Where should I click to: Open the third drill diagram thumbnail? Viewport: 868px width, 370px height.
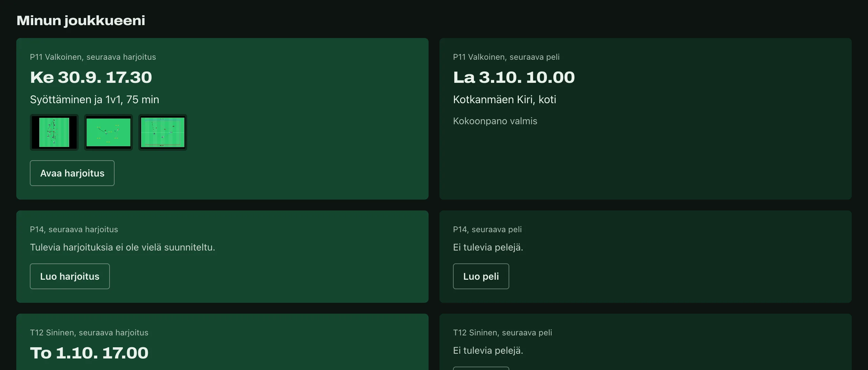[163, 132]
